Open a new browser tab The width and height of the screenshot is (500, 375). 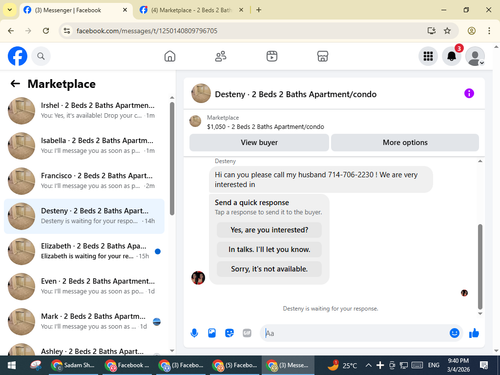(259, 10)
